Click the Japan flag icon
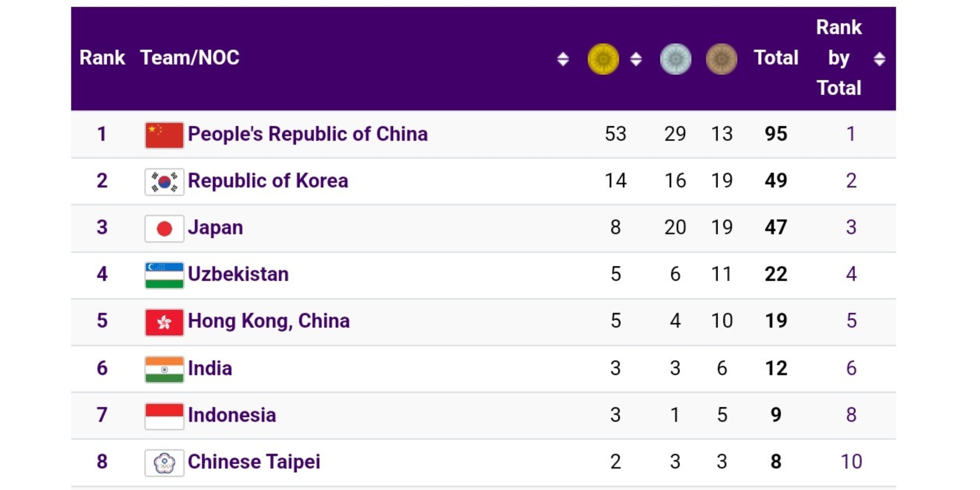Screen dimensions: 980x490 pyautogui.click(x=164, y=229)
